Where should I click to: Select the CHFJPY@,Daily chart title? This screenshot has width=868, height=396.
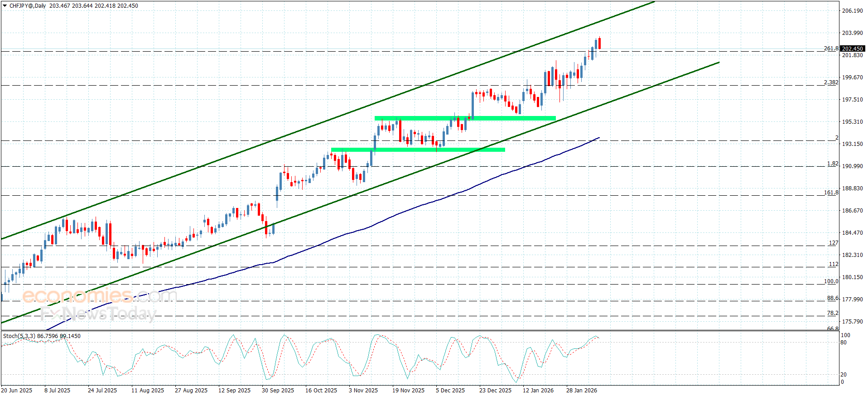28,6
